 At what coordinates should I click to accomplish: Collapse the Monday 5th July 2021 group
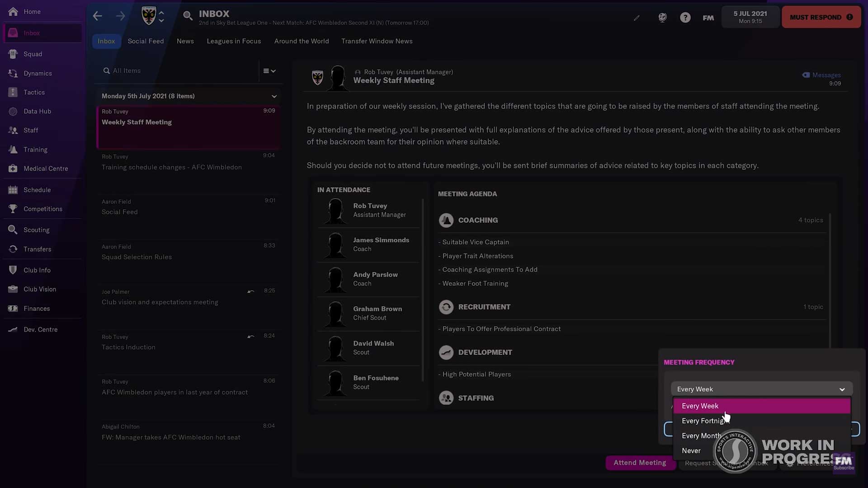pos(274,96)
